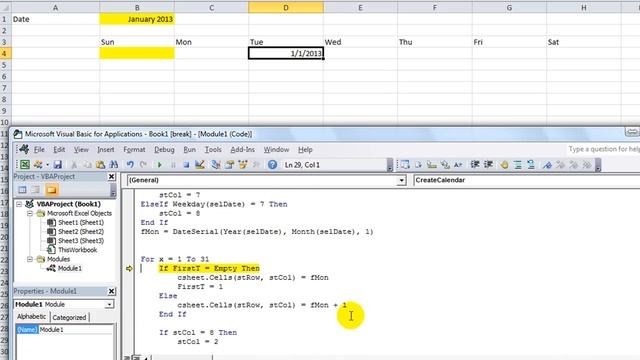This screenshot has height=360, width=640.
Task: Switch to the Alphabetic properties tab
Action: pos(31,317)
